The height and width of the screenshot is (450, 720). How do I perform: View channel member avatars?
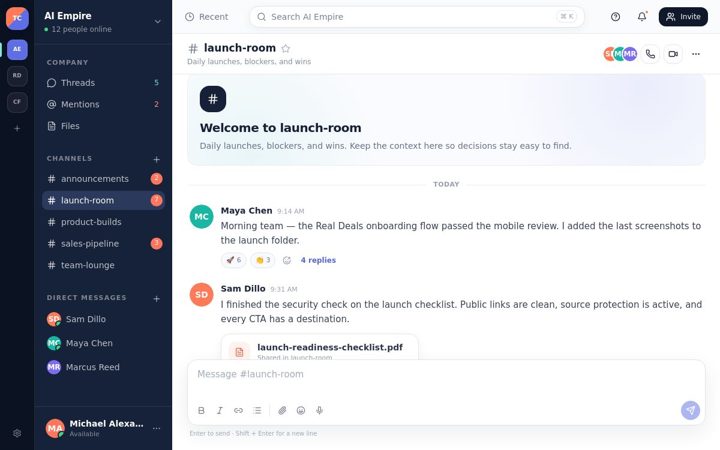coord(620,54)
